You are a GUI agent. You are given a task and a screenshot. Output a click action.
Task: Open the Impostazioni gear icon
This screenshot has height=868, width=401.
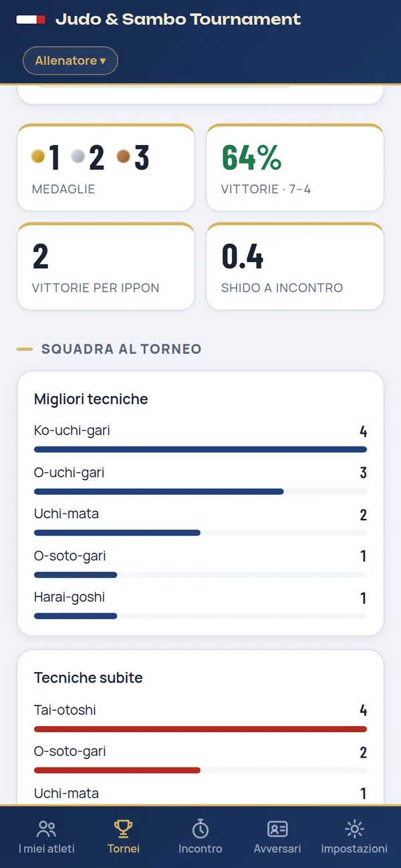[x=354, y=829]
